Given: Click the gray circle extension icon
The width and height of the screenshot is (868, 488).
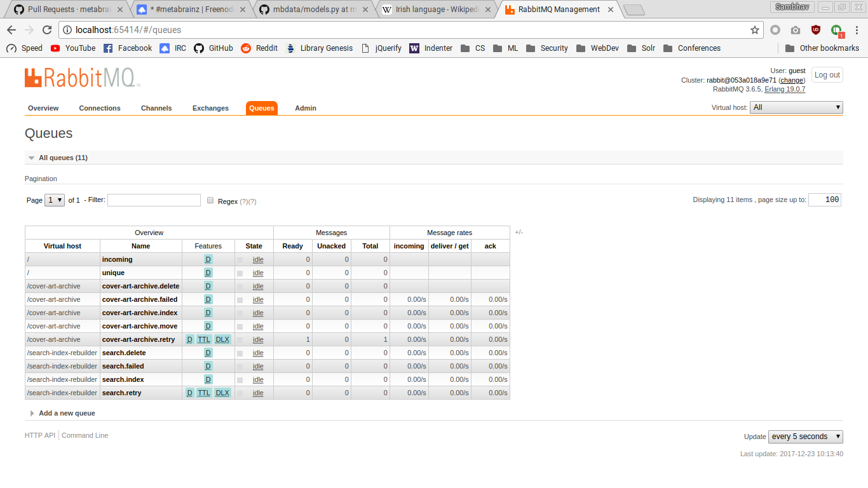Looking at the screenshot, I should [x=775, y=30].
